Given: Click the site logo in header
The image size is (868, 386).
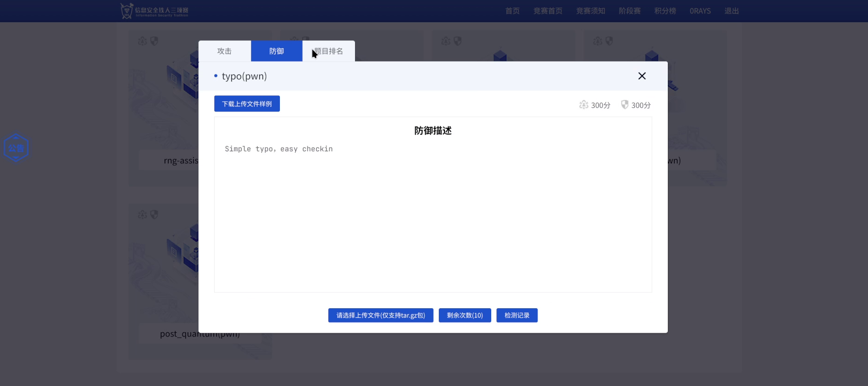Looking at the screenshot, I should (x=155, y=11).
